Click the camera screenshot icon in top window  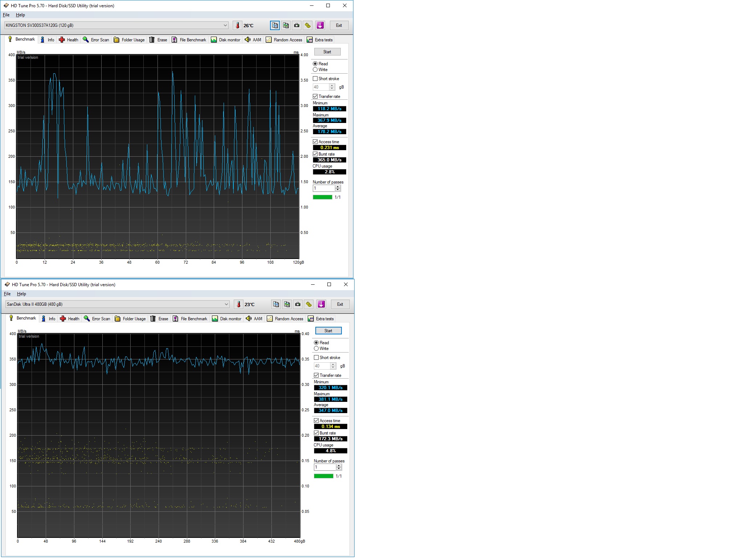coord(296,25)
